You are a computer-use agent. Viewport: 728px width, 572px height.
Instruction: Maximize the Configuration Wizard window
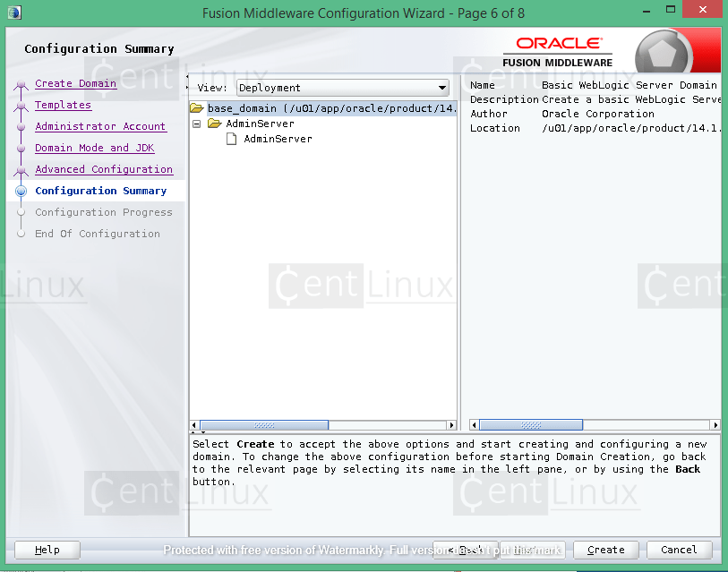tap(671, 9)
